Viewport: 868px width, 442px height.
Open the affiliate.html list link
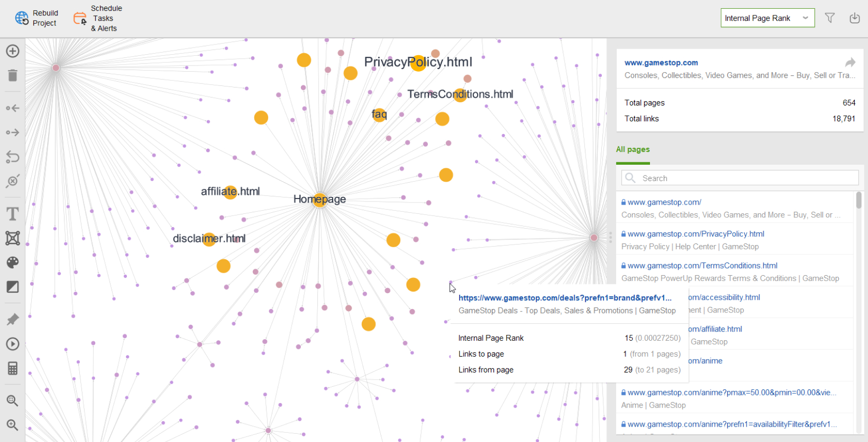[715, 329]
